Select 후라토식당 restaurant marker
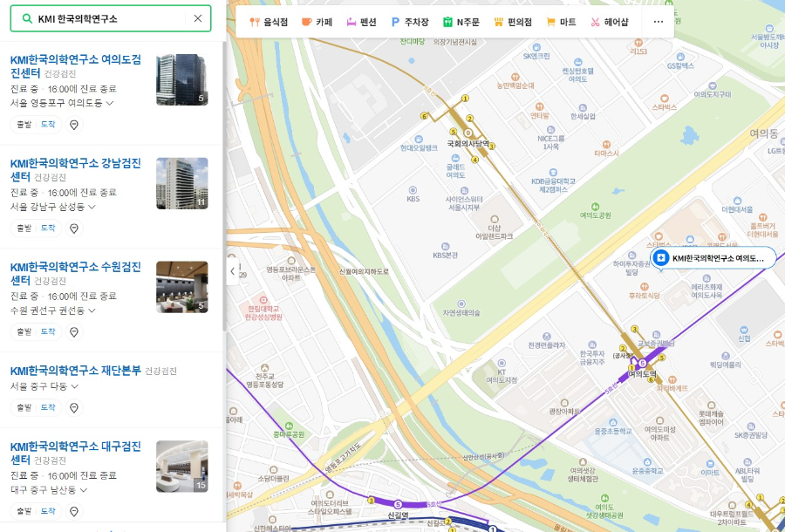This screenshot has width=785, height=532. [645, 291]
